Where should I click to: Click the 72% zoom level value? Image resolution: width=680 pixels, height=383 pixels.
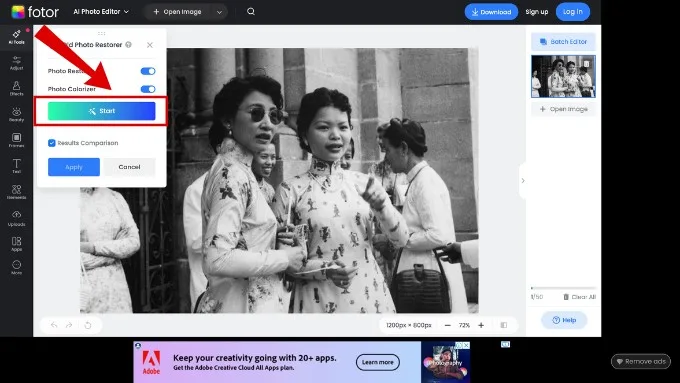click(x=464, y=325)
